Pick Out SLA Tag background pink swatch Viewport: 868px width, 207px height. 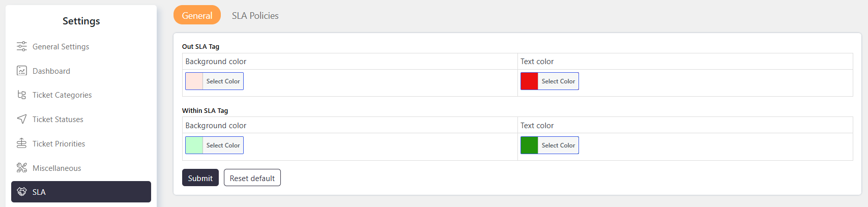coord(194,81)
